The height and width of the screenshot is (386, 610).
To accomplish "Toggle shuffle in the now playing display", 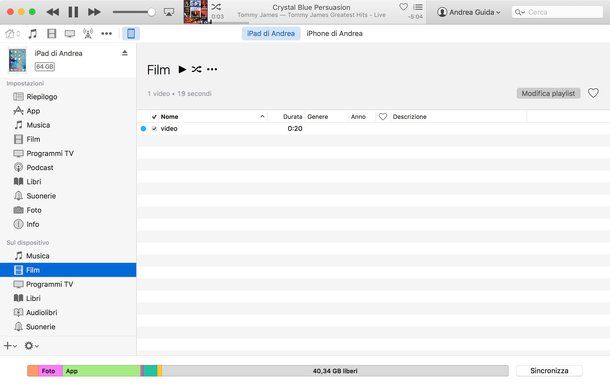I will pos(216,7).
